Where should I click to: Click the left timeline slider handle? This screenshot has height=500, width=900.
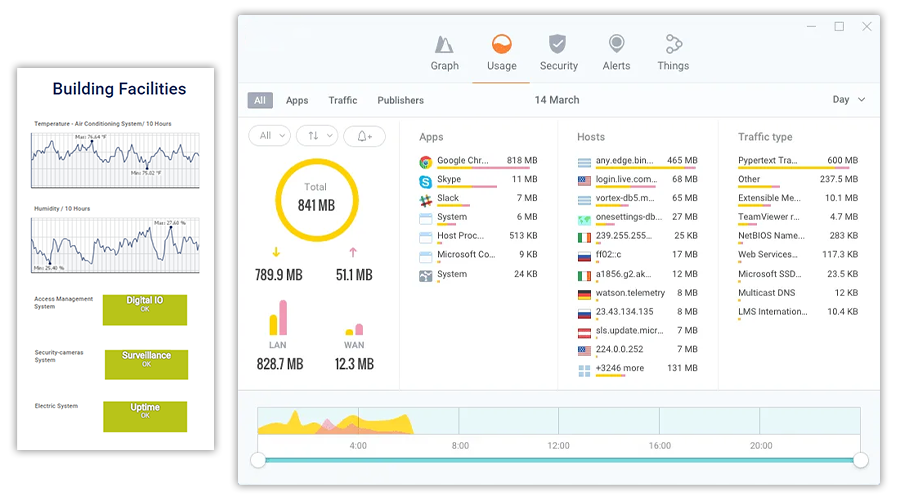tap(258, 460)
